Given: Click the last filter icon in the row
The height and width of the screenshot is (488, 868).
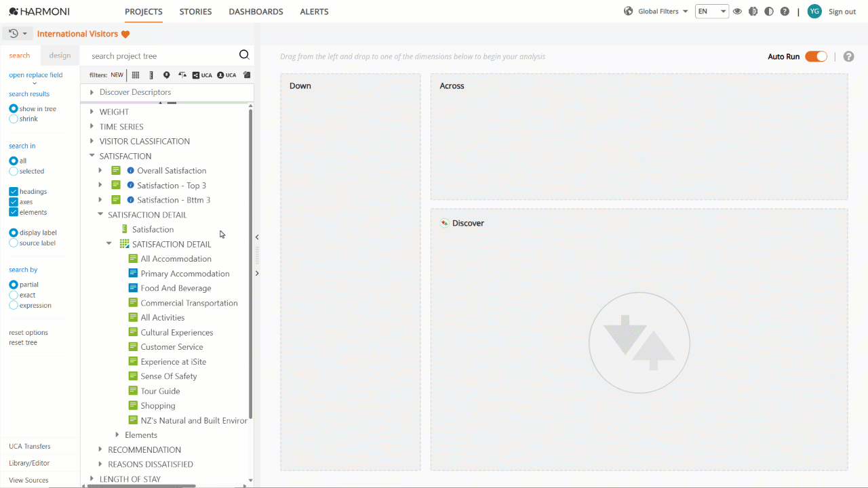Looking at the screenshot, I should tap(247, 75).
